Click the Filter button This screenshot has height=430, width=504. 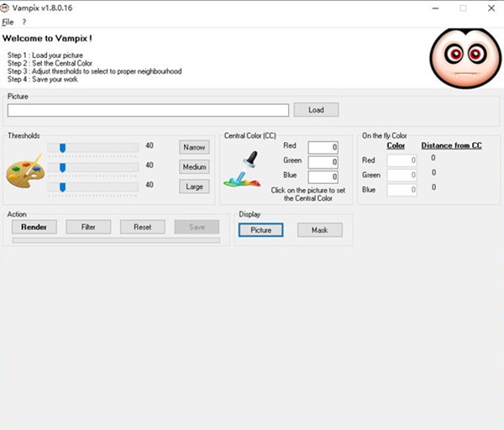point(88,227)
